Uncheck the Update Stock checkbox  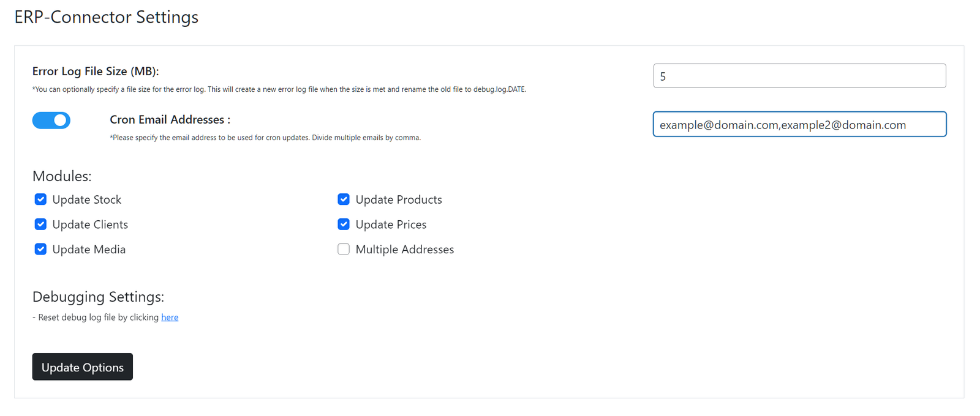pos(40,199)
